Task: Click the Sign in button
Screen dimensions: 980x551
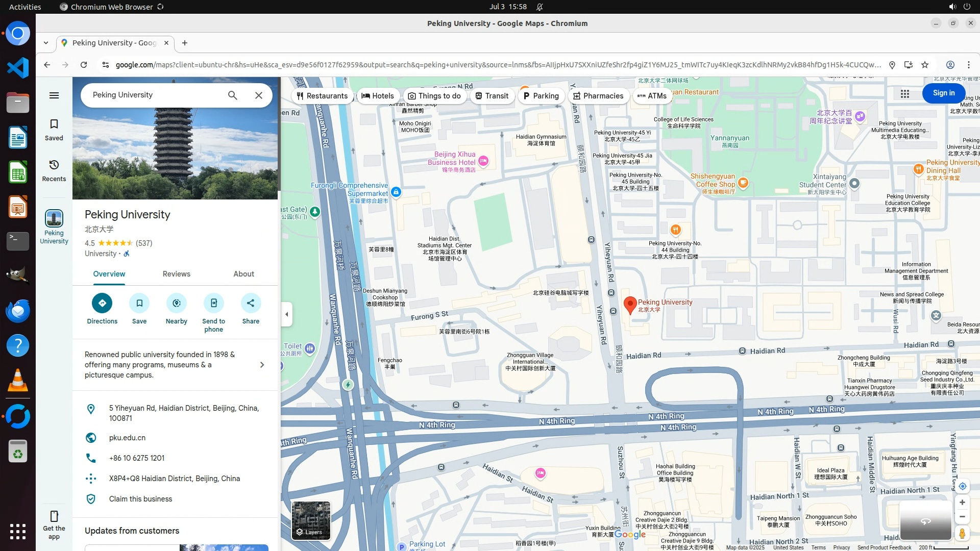Action: point(943,93)
